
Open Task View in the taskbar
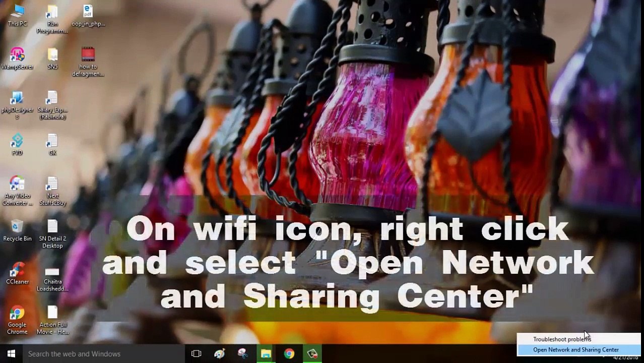[196, 354]
